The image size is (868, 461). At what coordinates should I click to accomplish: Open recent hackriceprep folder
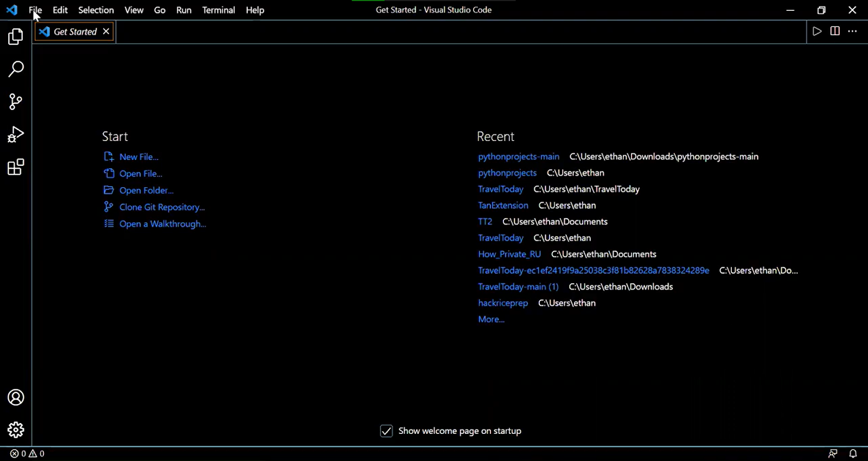pos(503,303)
